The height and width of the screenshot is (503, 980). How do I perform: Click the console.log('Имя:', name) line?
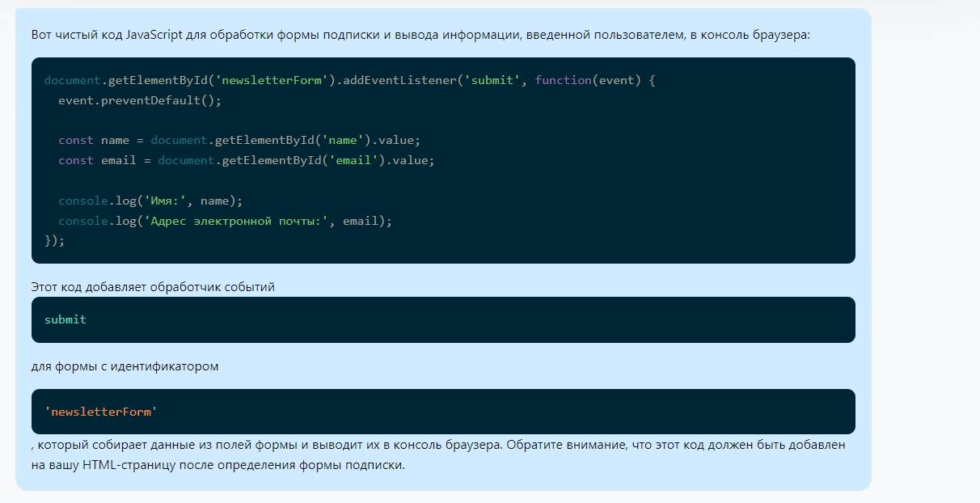tap(150, 201)
